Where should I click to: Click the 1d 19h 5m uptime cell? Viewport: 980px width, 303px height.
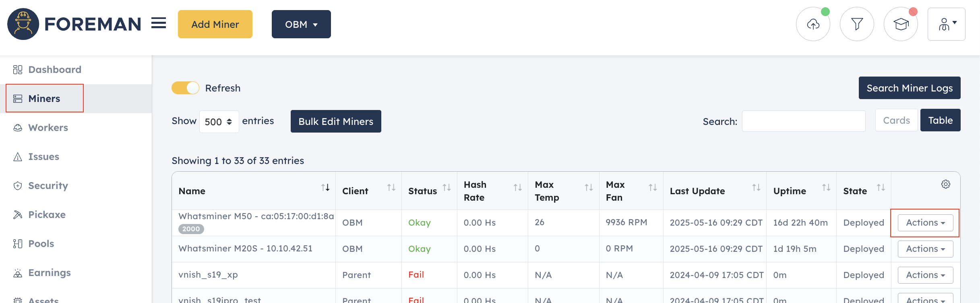pyautogui.click(x=795, y=249)
